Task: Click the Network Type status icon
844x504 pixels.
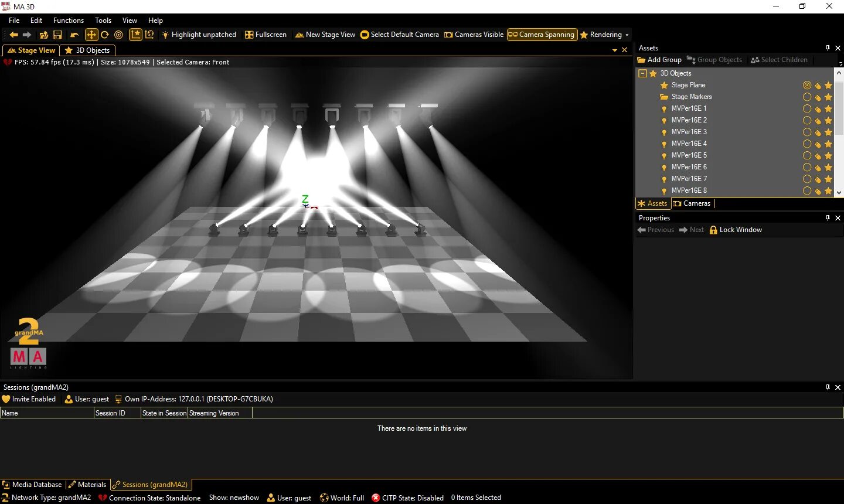Action: click(x=5, y=498)
